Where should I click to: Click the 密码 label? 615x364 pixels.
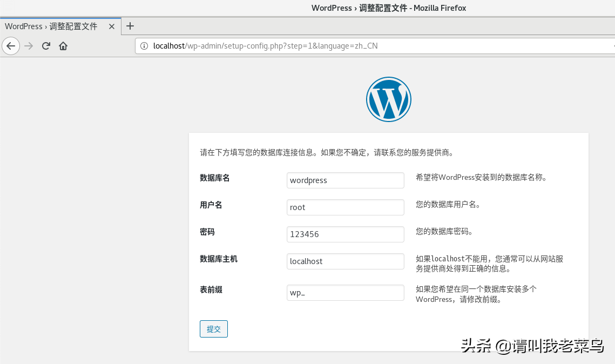(x=207, y=232)
